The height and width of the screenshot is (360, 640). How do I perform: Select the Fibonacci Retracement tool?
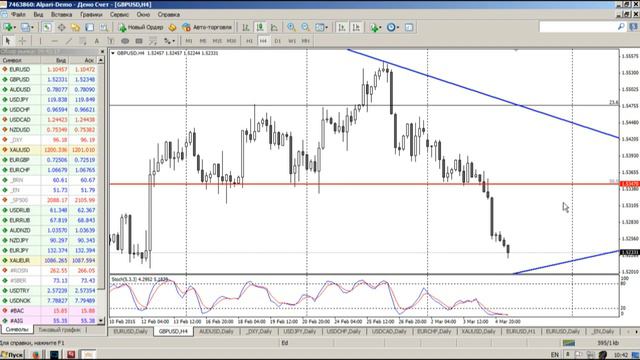pos(153,41)
